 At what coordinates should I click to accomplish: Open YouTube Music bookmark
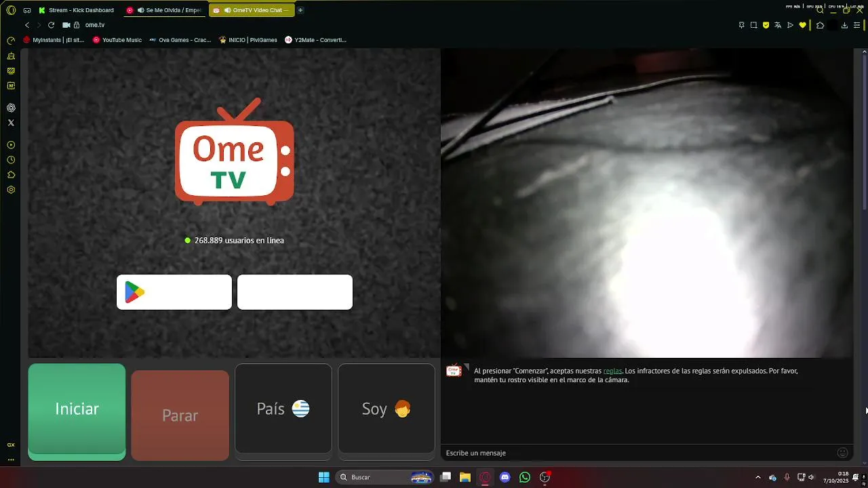pos(117,40)
